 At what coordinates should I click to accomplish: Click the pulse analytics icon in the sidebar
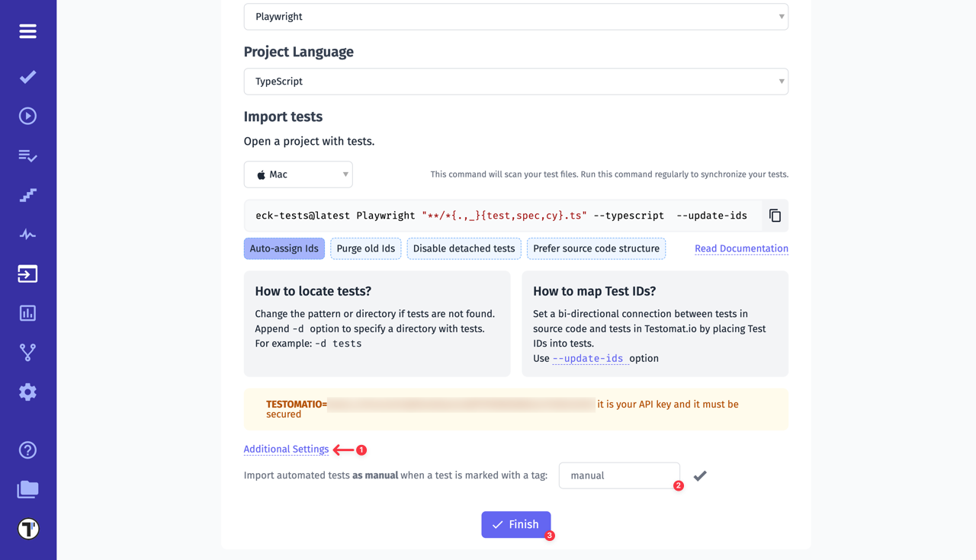coord(27,234)
